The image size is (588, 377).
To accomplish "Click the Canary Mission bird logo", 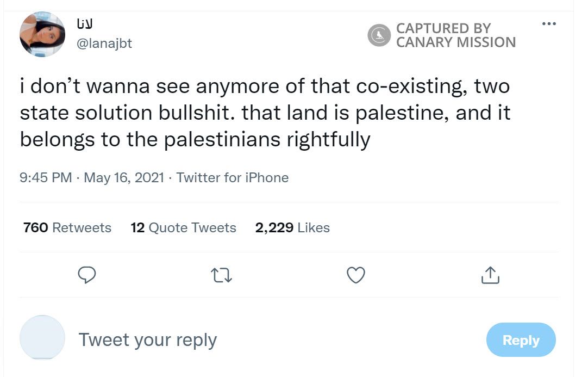I will 379,35.
